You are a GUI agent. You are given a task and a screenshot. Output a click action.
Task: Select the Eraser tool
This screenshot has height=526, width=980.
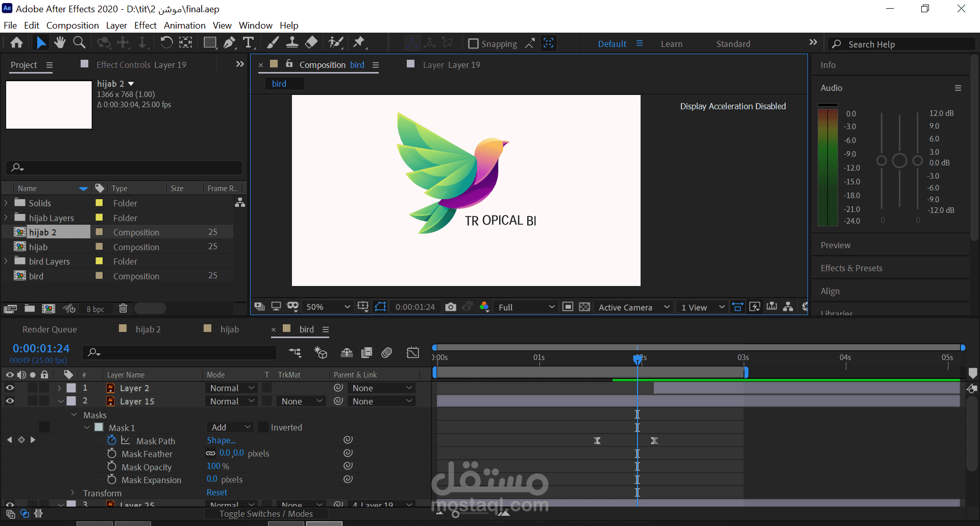pyautogui.click(x=311, y=43)
